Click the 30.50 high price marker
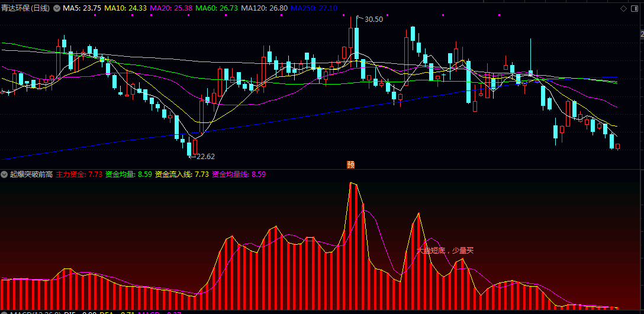This screenshot has height=314, width=644. pyautogui.click(x=373, y=20)
